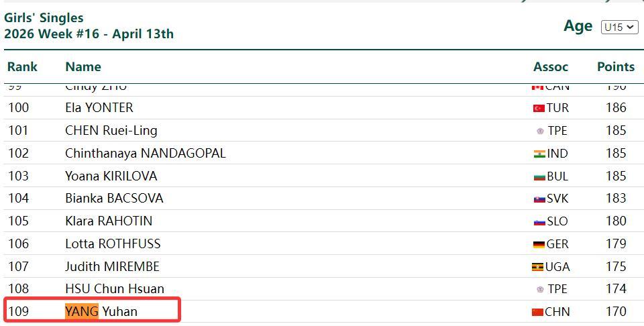The width and height of the screenshot is (644, 326).
Task: Click the Slovakia flag icon
Action: [x=539, y=199]
